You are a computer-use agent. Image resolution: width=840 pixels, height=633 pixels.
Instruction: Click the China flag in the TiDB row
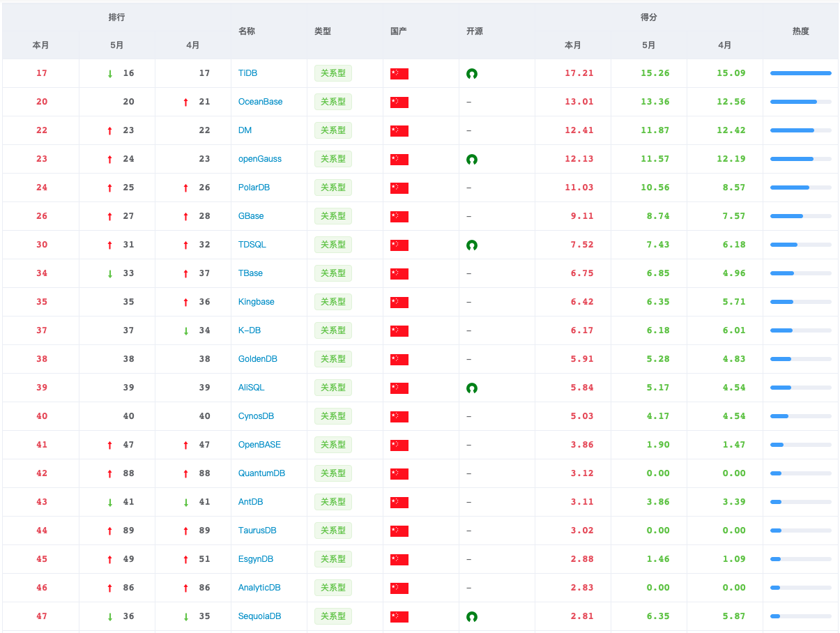tap(399, 74)
